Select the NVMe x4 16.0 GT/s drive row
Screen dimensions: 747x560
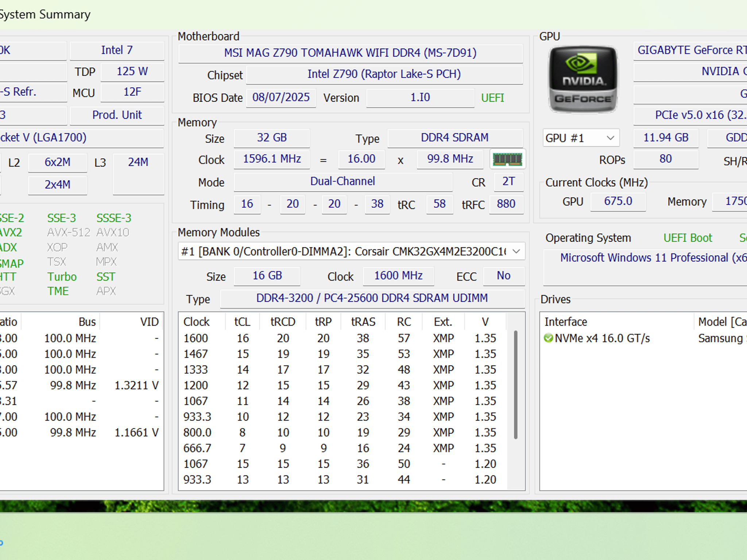(644, 338)
